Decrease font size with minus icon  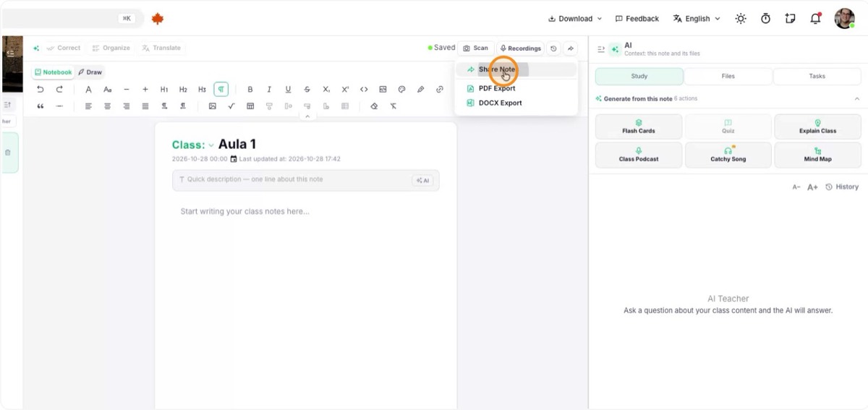pos(127,90)
